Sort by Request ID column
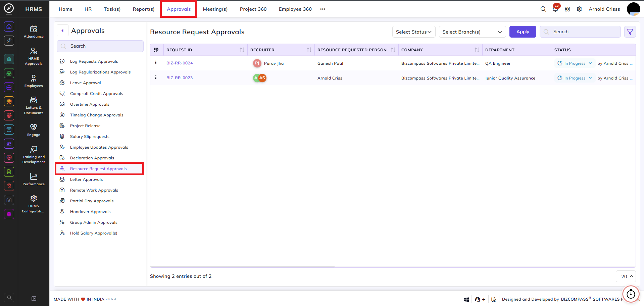This screenshot has height=306, width=644. pyautogui.click(x=242, y=50)
